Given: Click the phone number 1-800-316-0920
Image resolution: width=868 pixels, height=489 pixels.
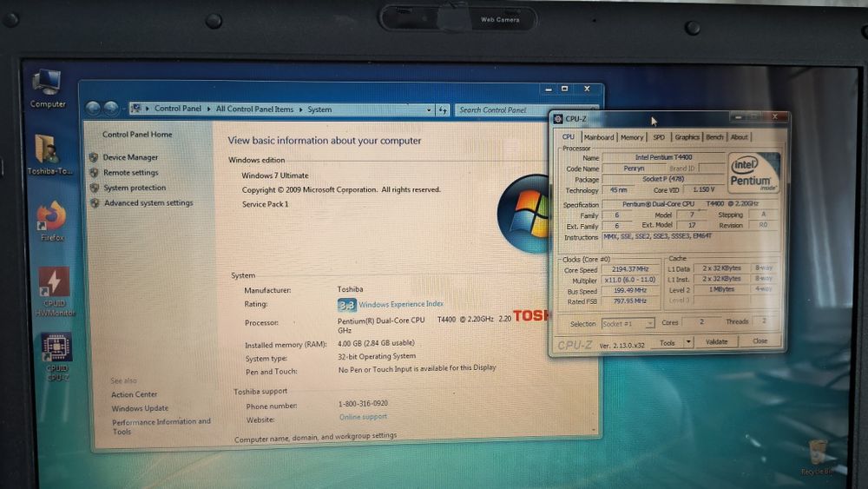Looking at the screenshot, I should pos(363,403).
